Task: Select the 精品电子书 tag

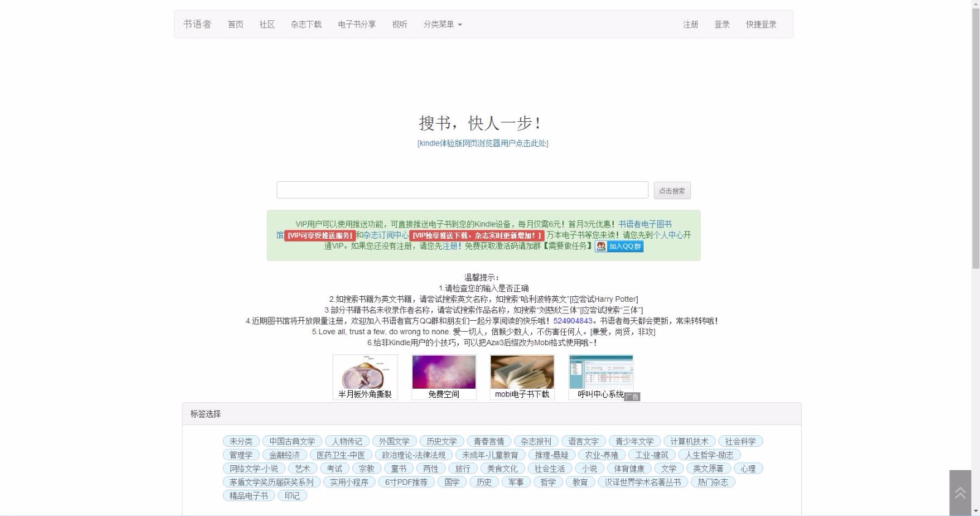Action: 249,495
